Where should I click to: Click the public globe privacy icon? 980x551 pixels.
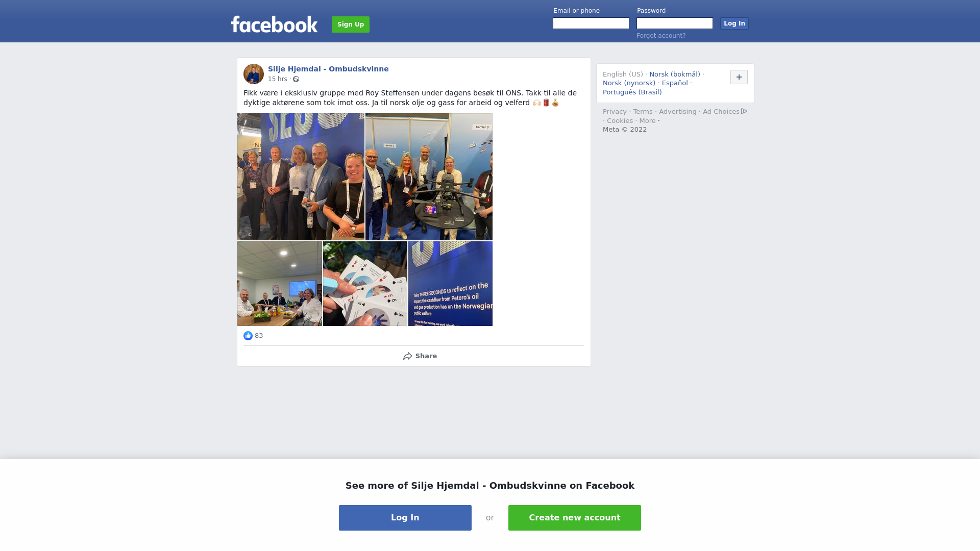[x=296, y=79]
